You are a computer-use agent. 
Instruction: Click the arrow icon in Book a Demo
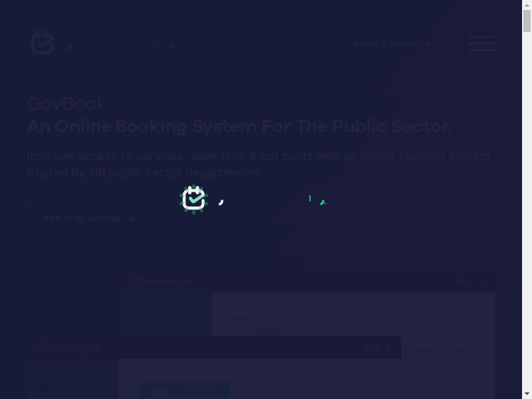(x=427, y=44)
